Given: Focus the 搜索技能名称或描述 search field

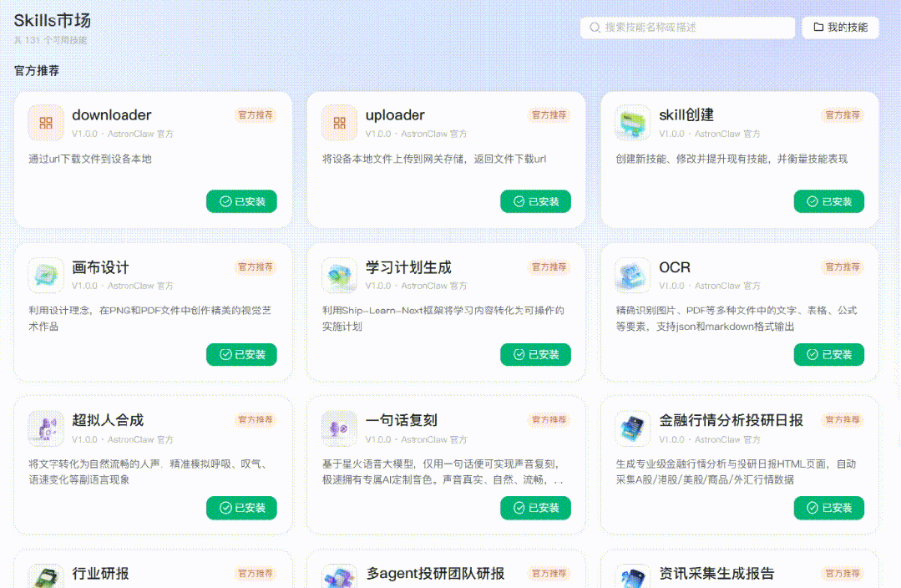Looking at the screenshot, I should (x=693, y=28).
